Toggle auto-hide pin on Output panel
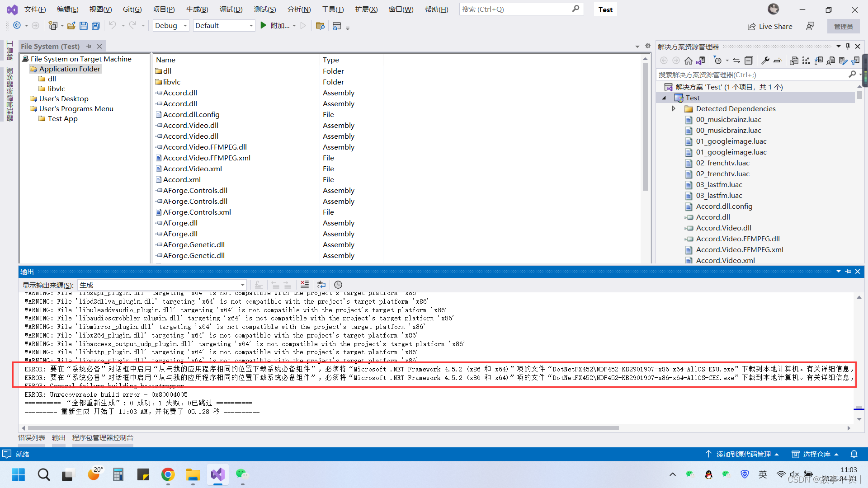The height and width of the screenshot is (488, 868). 848,272
